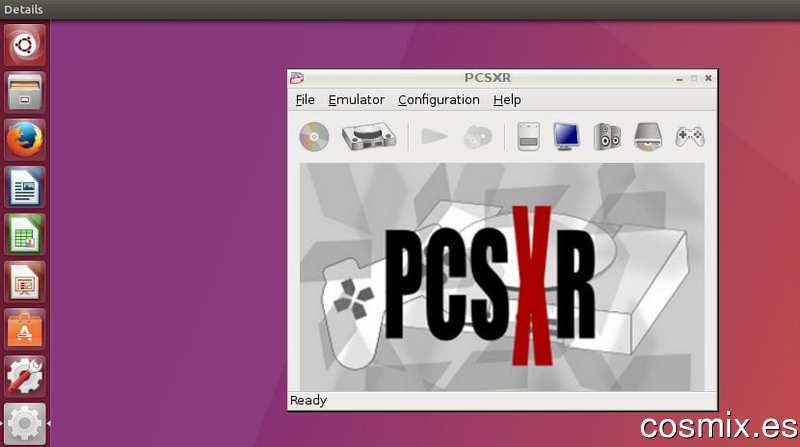Viewport: 800px width, 447px height.
Task: Open the File menu
Action: 305,100
